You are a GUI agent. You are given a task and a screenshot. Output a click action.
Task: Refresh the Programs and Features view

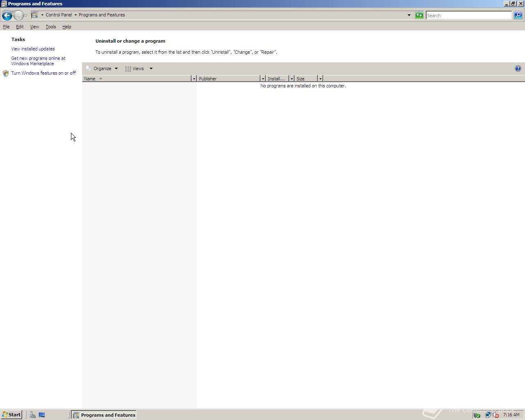point(419,15)
